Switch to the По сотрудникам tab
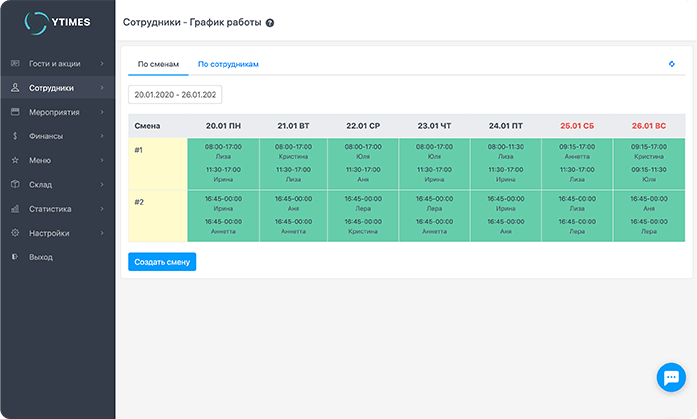Viewport: 697px width, 419px height. [228, 64]
